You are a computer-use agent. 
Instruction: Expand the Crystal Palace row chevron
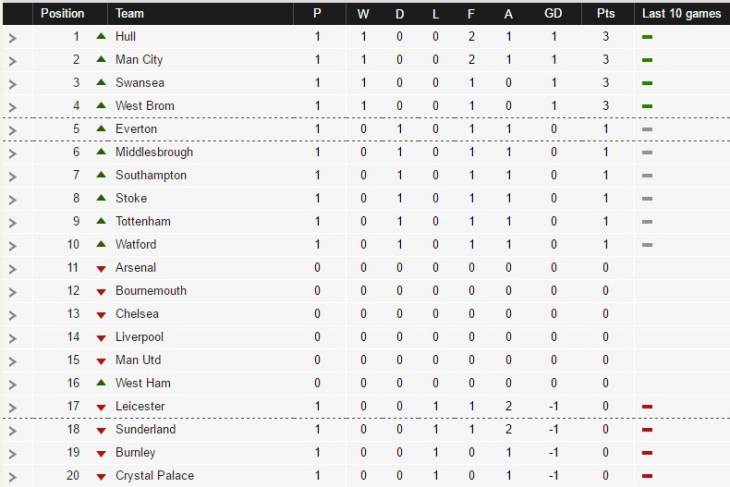12,476
